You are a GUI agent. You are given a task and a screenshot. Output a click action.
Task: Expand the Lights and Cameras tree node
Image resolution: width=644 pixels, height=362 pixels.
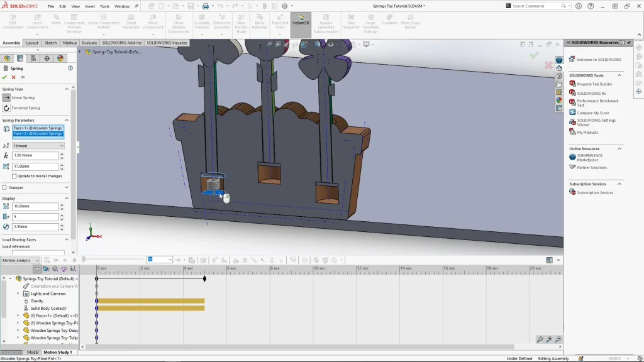18,293
